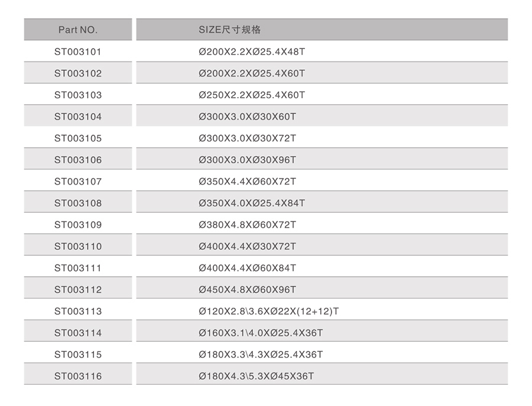
Task: Select part number ST003108
Action: 78,203
